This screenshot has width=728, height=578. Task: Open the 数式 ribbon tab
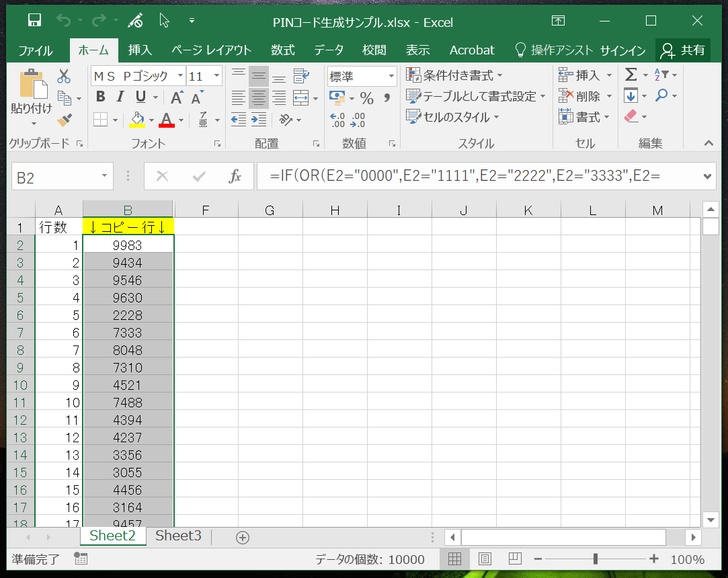point(283,50)
